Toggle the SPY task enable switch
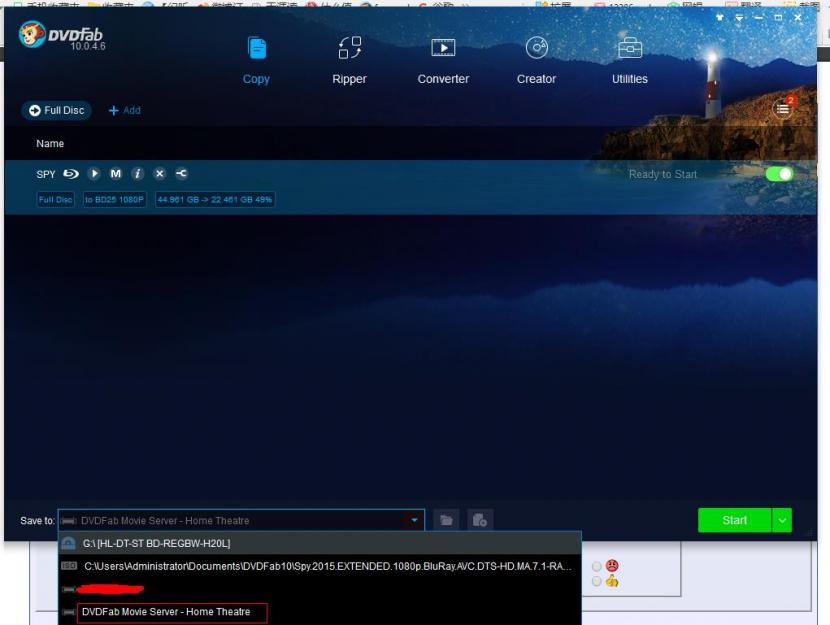Screen dimensions: 830x625 tap(779, 174)
